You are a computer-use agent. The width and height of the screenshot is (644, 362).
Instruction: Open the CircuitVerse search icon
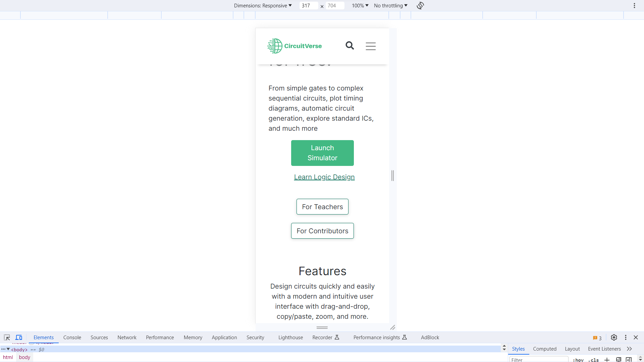click(350, 45)
